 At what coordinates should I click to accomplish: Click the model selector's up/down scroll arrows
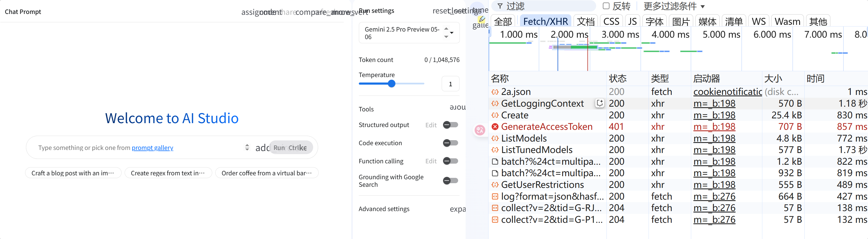click(x=446, y=33)
